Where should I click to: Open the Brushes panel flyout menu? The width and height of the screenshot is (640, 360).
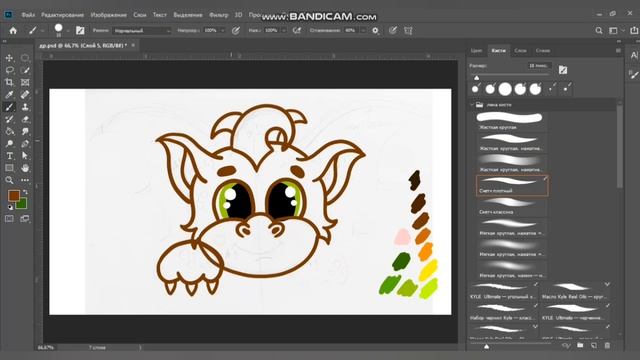tap(618, 51)
